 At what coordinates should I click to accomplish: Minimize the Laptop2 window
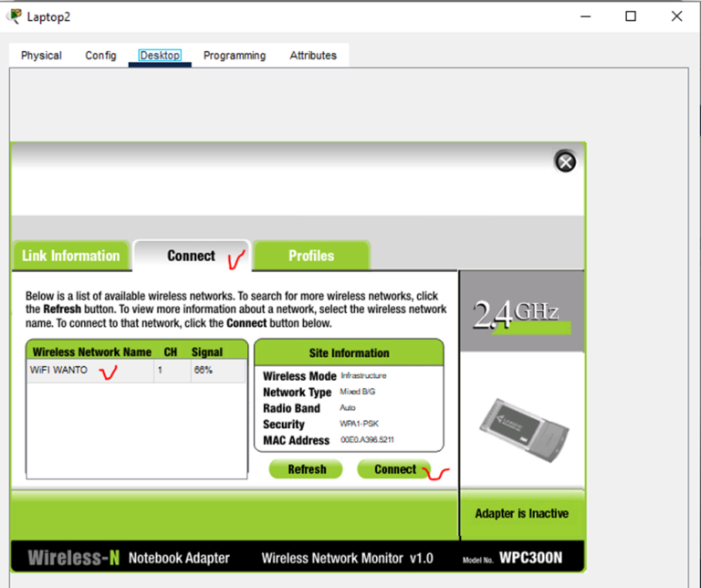586,16
